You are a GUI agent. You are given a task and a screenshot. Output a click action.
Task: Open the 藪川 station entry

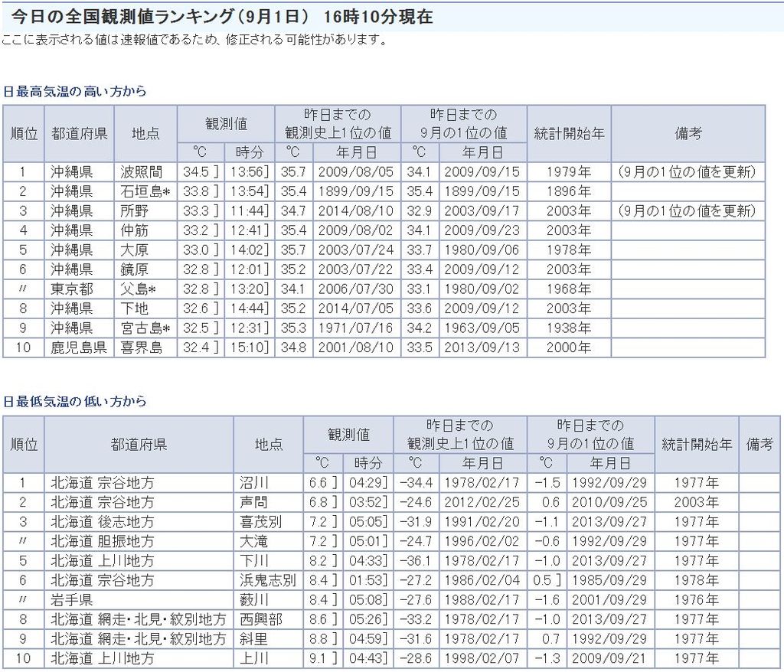pyautogui.click(x=253, y=599)
